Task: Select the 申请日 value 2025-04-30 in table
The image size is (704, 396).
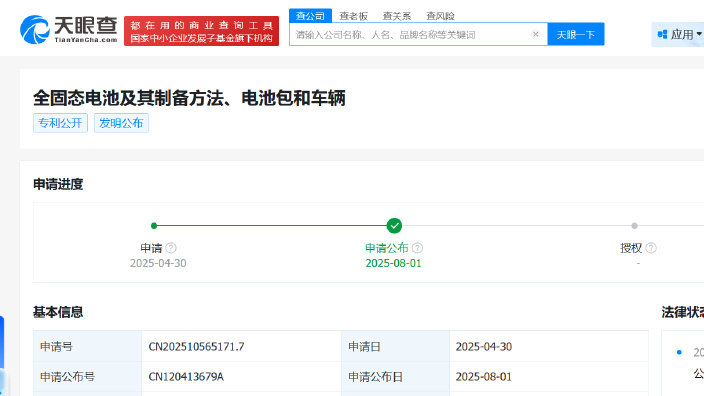Action: pos(484,347)
